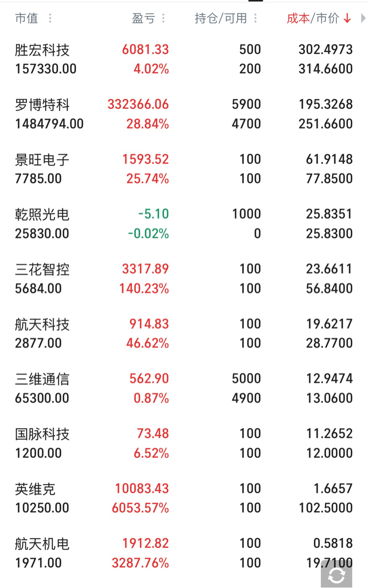The image size is (368, 588).
Task: Tap the 航天机电 stock name
Action: click(x=42, y=543)
